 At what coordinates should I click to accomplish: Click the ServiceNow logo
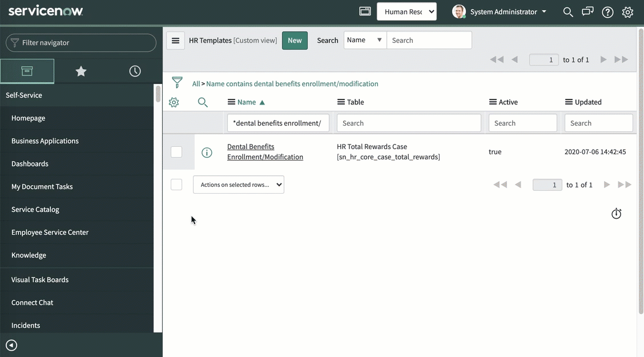pos(46,11)
